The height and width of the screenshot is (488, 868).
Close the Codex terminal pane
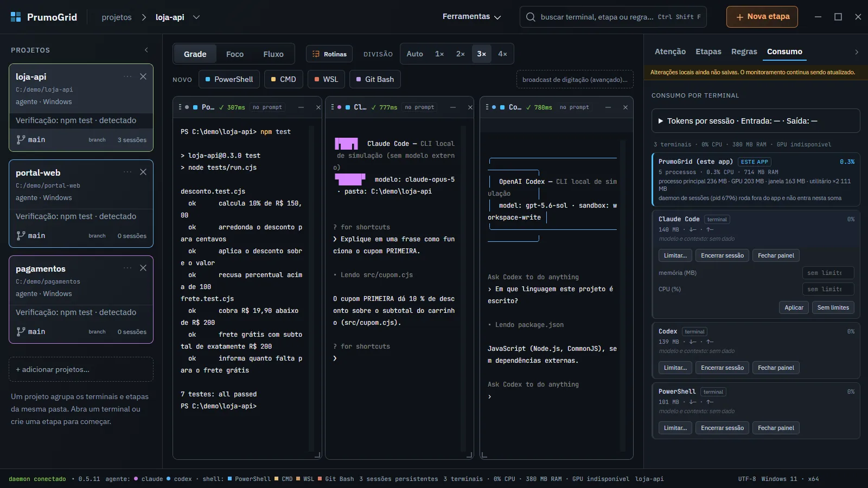626,107
